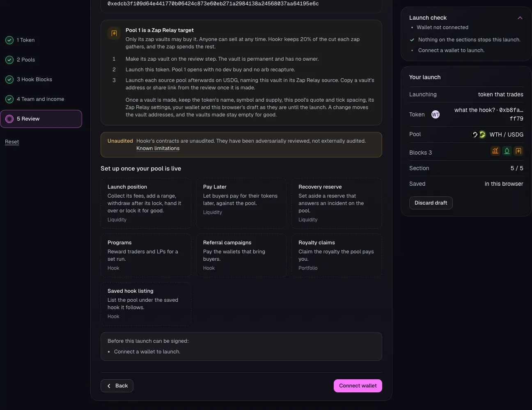
Task: Click the checkmark icon beside 2 Pools
Action: pyautogui.click(x=9, y=60)
